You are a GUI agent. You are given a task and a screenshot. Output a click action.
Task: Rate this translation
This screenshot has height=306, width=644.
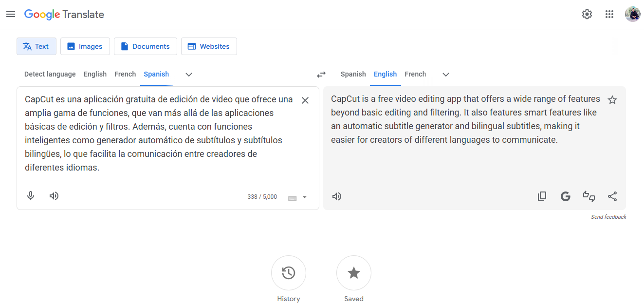(x=589, y=196)
